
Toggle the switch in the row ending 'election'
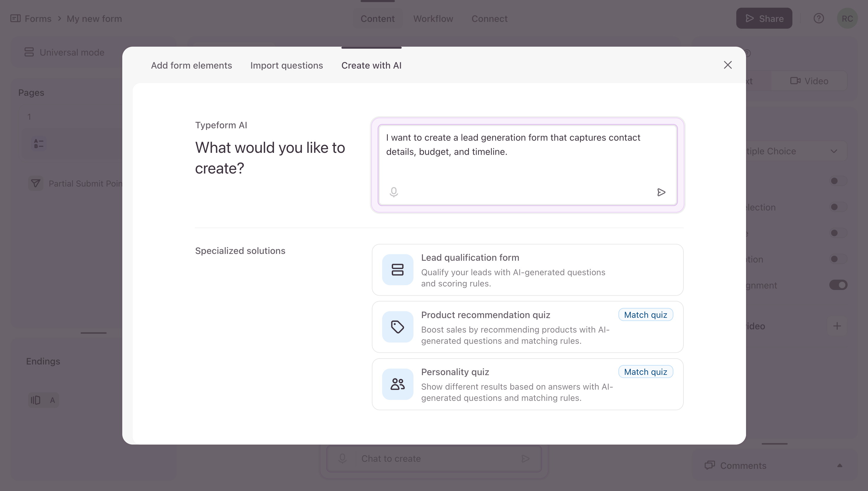(x=838, y=207)
